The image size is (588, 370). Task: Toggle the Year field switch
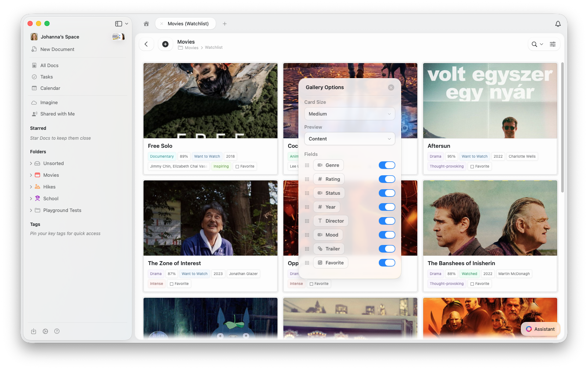click(x=387, y=207)
